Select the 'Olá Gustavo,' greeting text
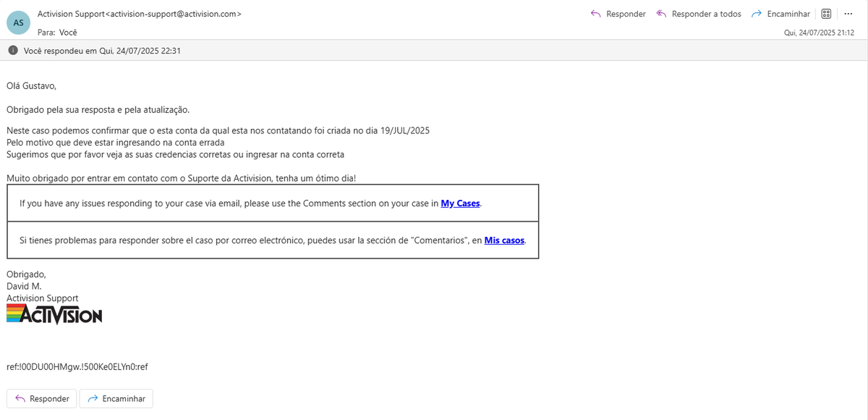868x420 pixels. click(x=31, y=85)
